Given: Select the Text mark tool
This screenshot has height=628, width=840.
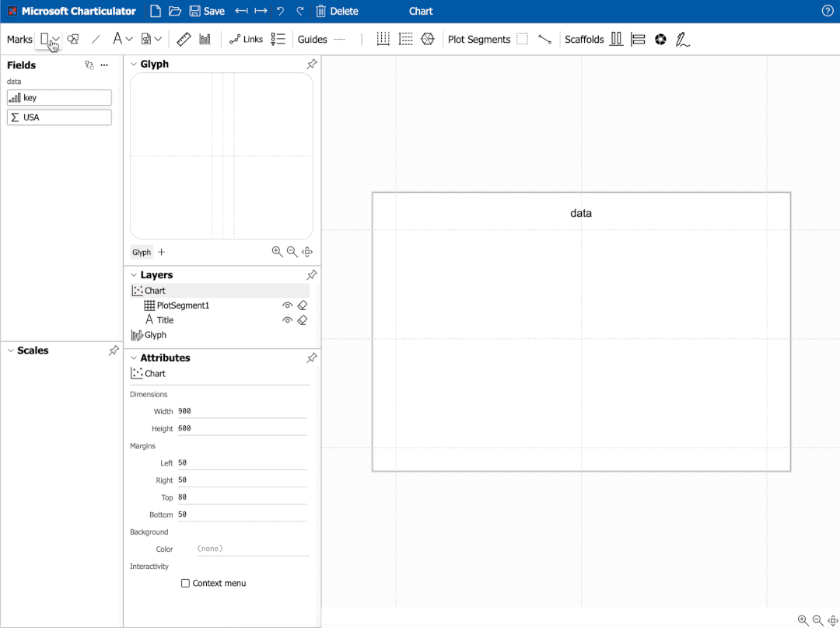Looking at the screenshot, I should pyautogui.click(x=117, y=39).
